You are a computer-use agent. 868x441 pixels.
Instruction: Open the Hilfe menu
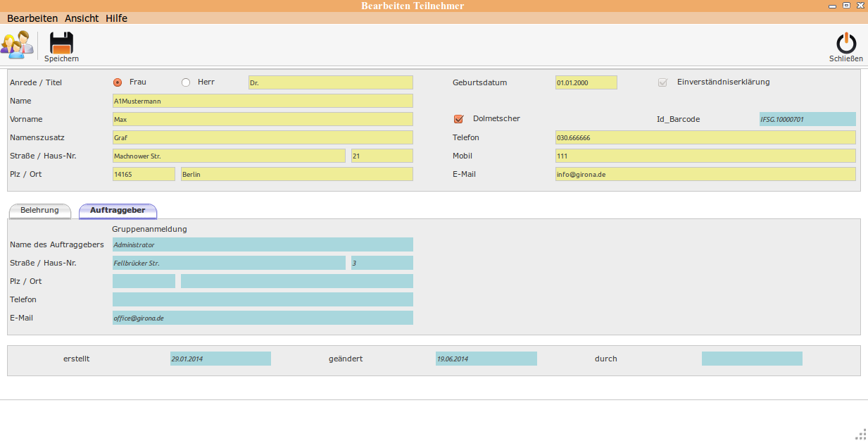116,18
